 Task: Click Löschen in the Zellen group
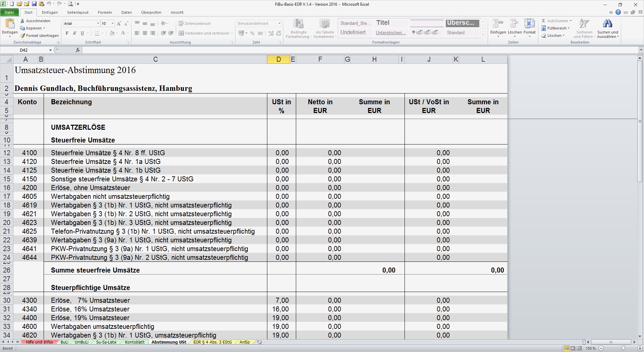coord(514,28)
